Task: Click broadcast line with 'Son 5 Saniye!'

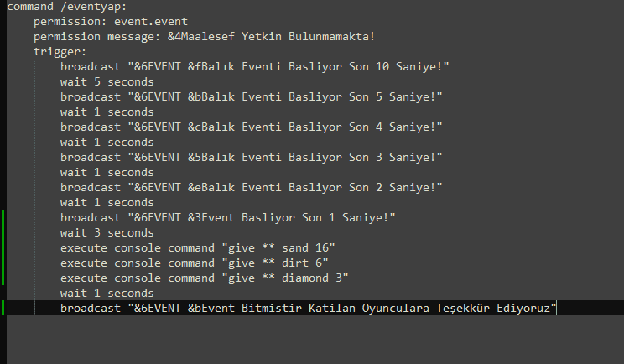Action: click(x=252, y=97)
